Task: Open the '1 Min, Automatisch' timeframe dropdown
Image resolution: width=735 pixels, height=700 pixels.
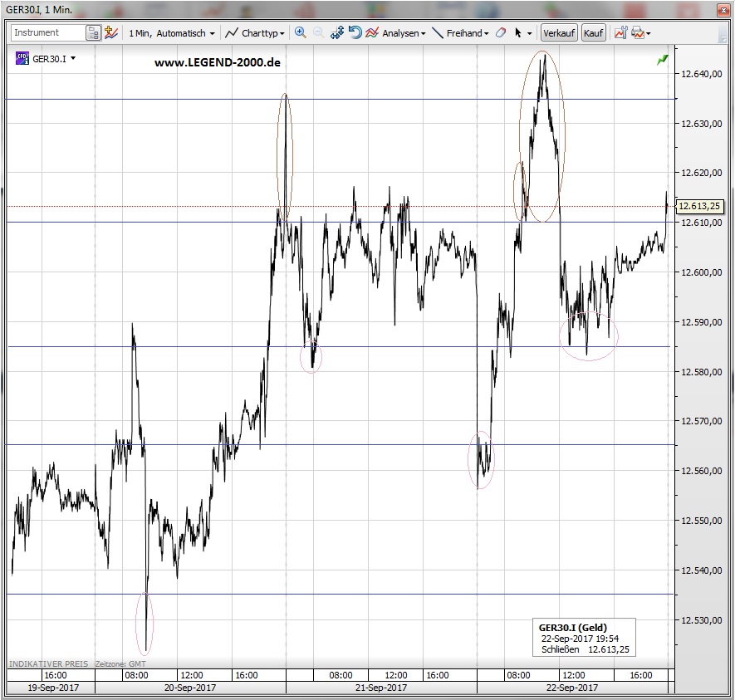Action: [171, 33]
